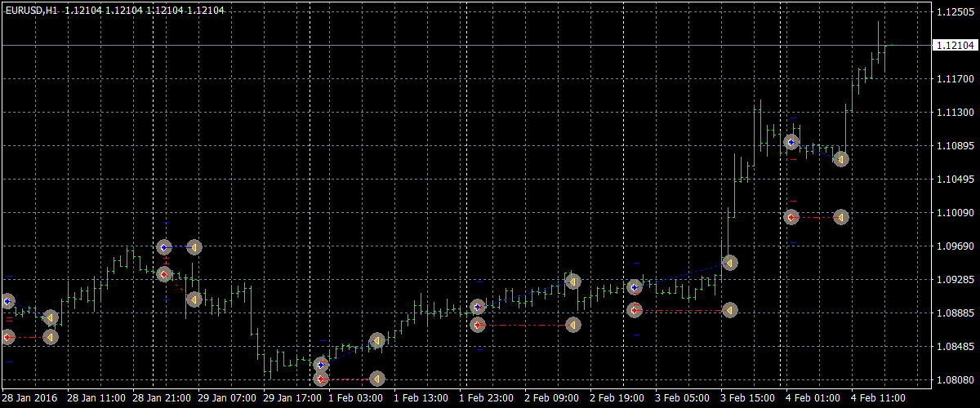The width and height of the screenshot is (980, 408).
Task: Select the close marker ending the bottom red dashed line near 1.08080
Action: coord(376,379)
